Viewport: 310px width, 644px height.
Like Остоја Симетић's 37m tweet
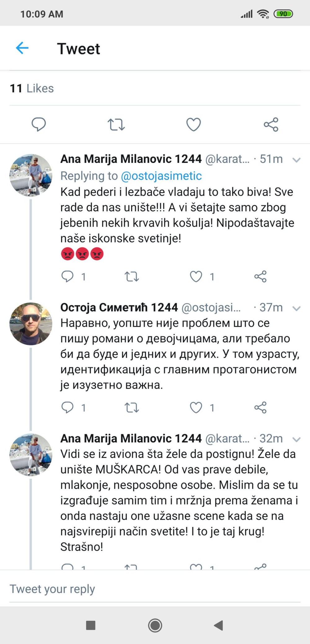(x=196, y=407)
